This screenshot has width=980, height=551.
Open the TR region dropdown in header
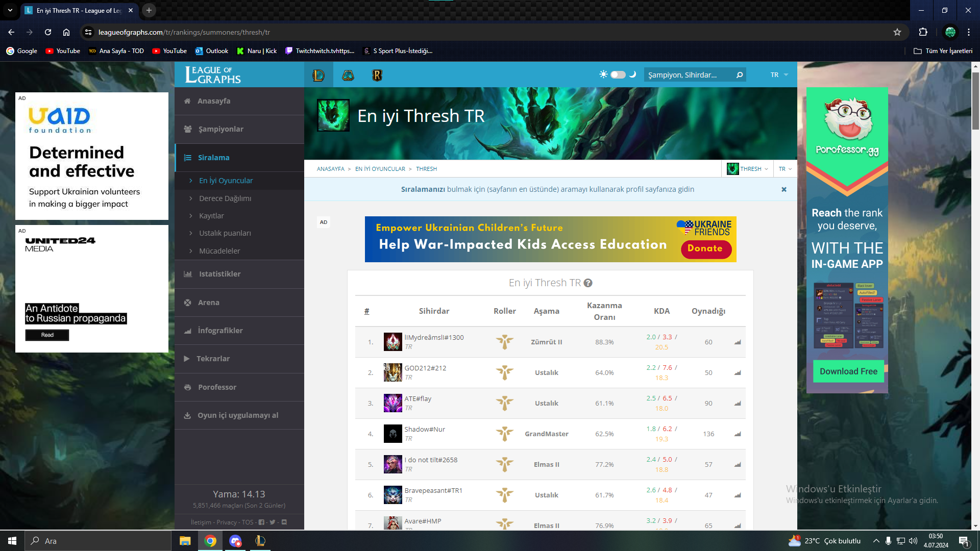click(779, 75)
